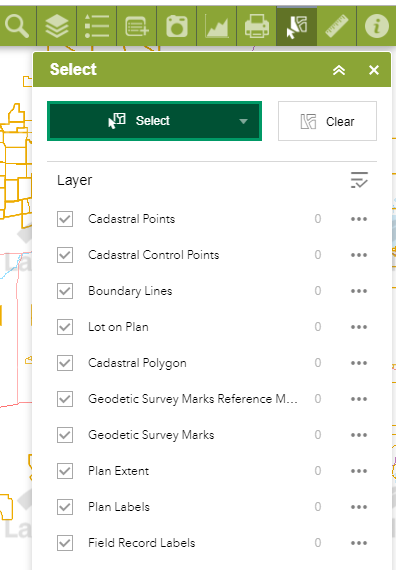
Task: Uncheck Cadastral Polygon checkbox
Action: [x=65, y=363]
